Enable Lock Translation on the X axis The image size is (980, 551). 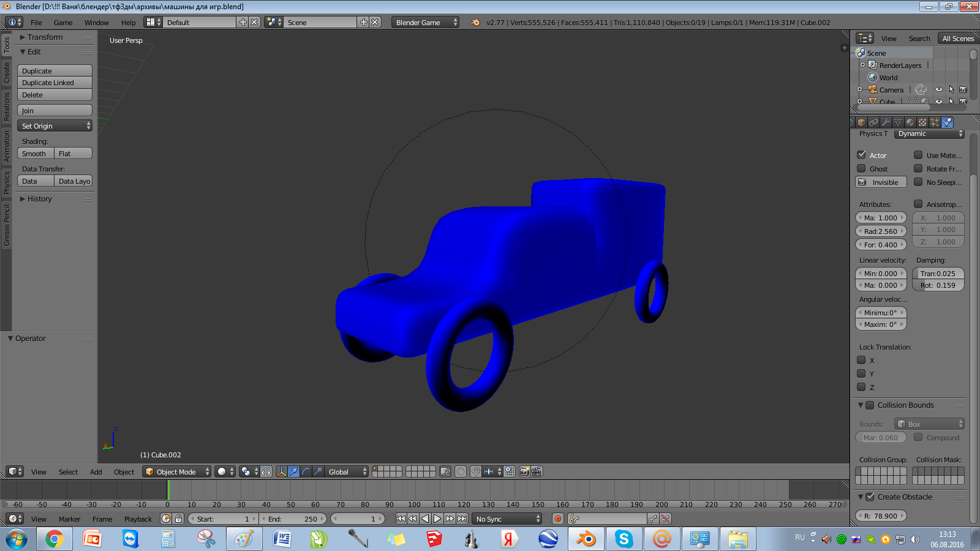tap(861, 360)
